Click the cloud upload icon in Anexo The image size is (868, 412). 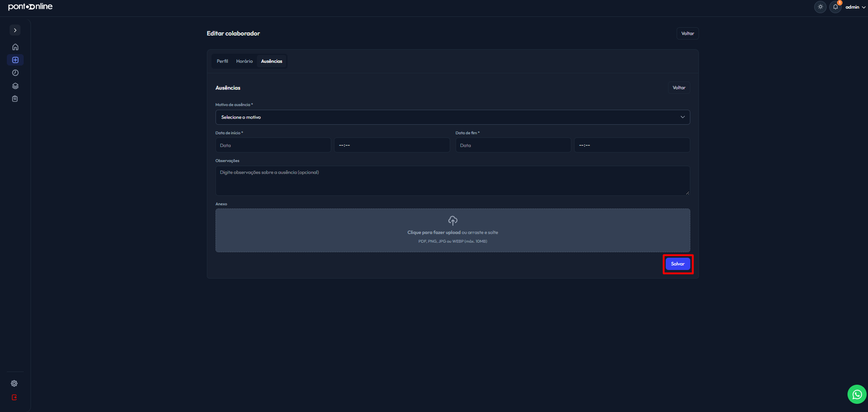pyautogui.click(x=453, y=221)
